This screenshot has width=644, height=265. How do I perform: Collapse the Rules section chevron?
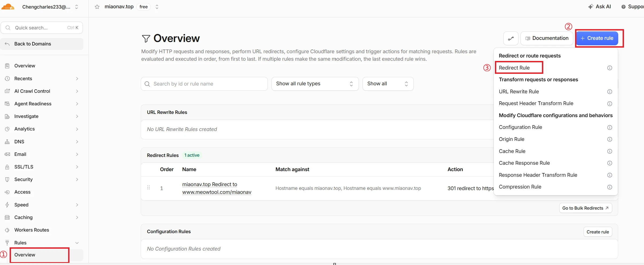click(77, 243)
